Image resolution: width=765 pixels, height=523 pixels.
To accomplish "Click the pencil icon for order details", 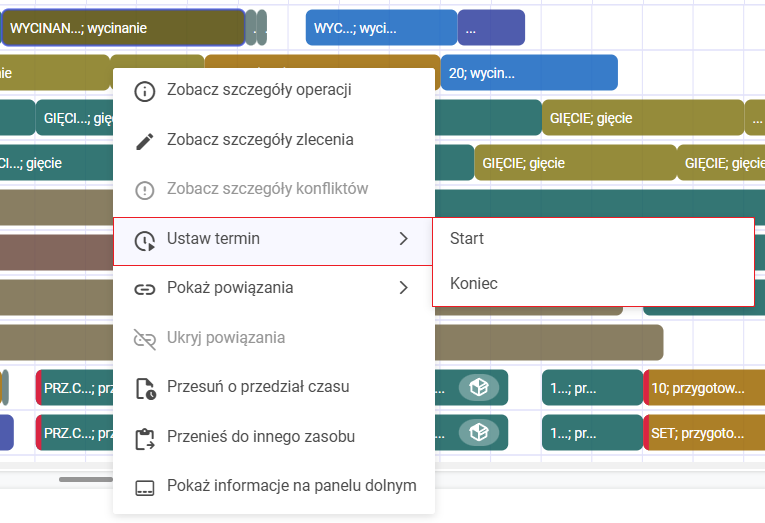I will tap(145, 140).
